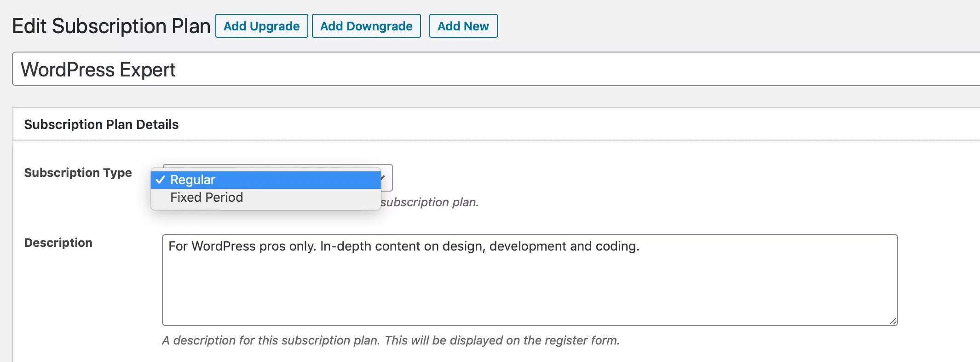Click the checkmark beside Regular
The height and width of the screenshot is (362, 980).
(x=160, y=180)
